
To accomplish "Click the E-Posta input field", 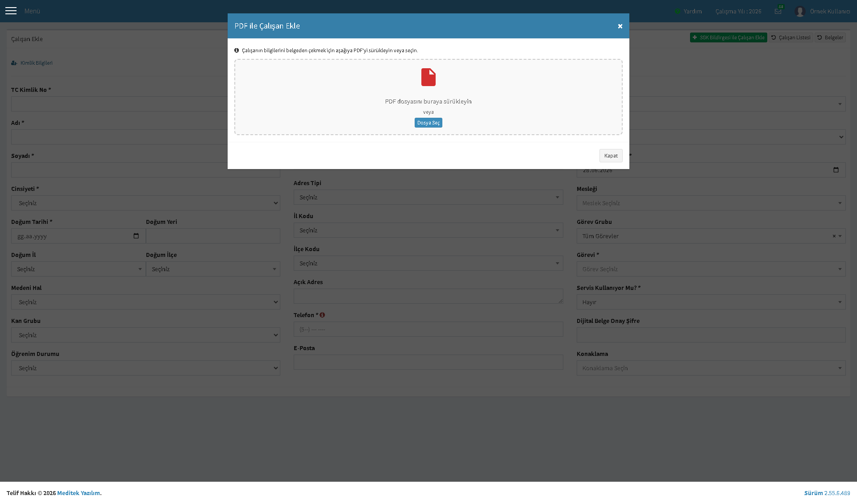I will 428,362.
